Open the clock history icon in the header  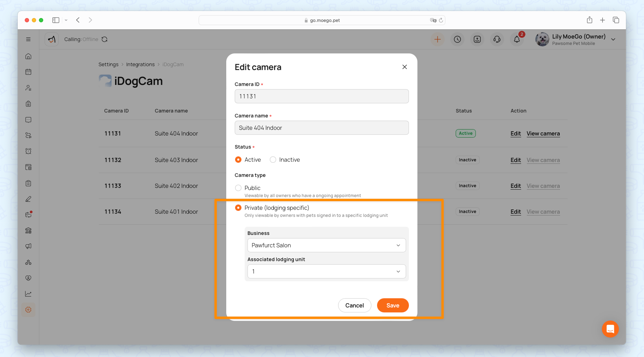457,39
